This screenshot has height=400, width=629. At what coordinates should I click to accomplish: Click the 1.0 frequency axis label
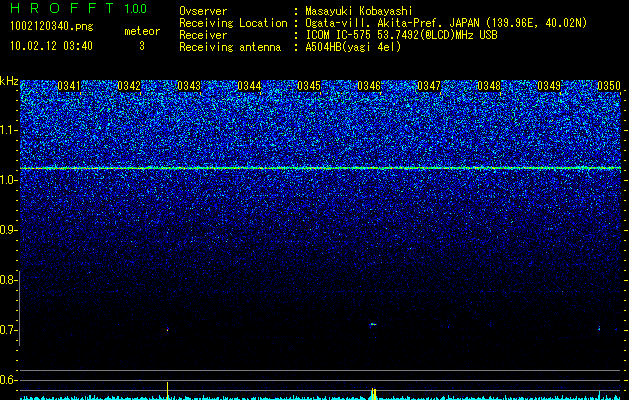[8, 180]
